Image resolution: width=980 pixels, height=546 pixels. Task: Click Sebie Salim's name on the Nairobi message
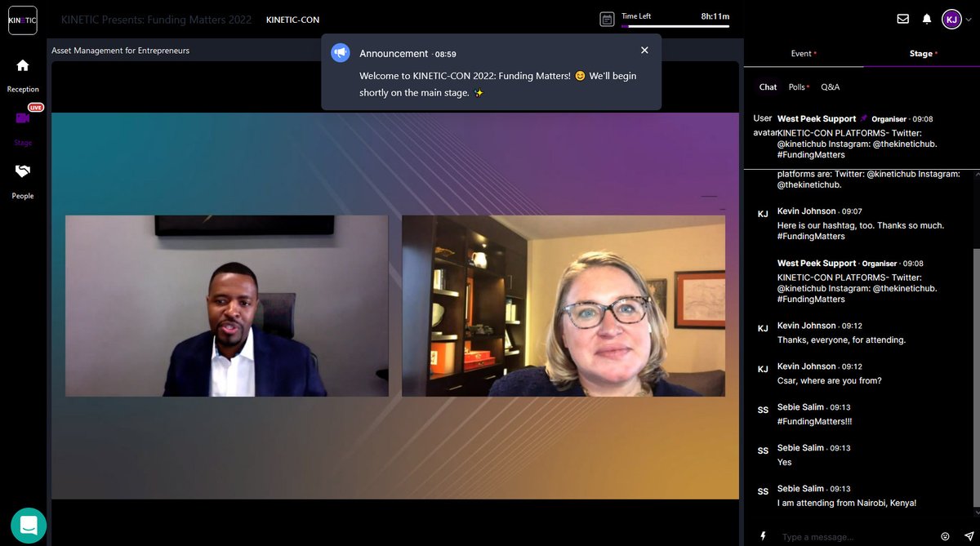tap(800, 489)
